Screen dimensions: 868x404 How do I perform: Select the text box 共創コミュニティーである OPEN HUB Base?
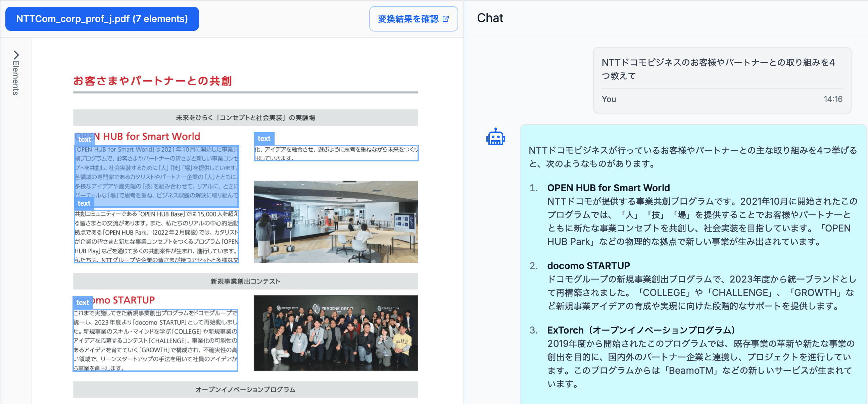[x=156, y=237]
